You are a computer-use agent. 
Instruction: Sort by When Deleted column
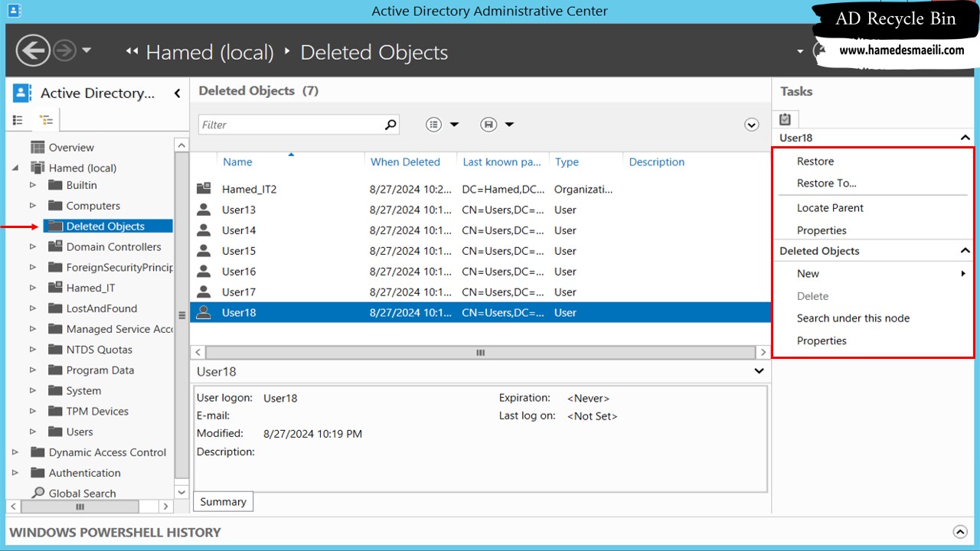click(405, 162)
